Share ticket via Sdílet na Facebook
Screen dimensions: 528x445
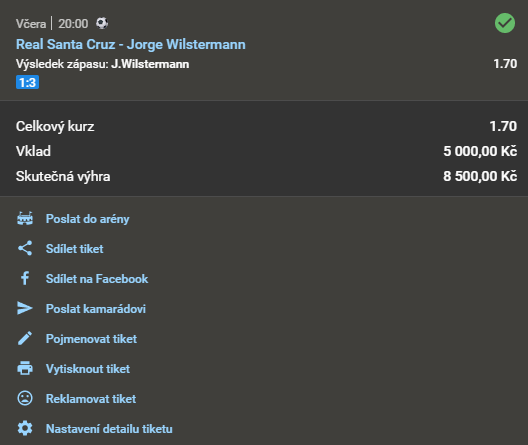pyautogui.click(x=97, y=279)
